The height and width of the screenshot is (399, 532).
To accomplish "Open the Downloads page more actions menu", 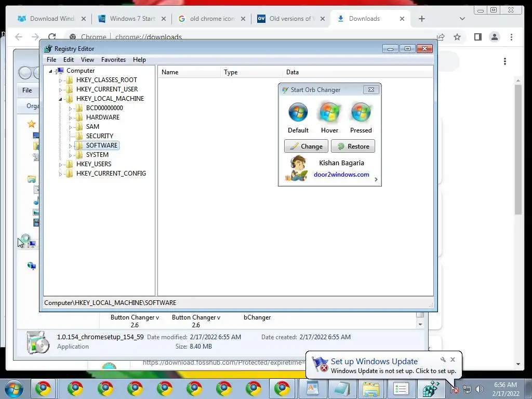I will point(505,61).
